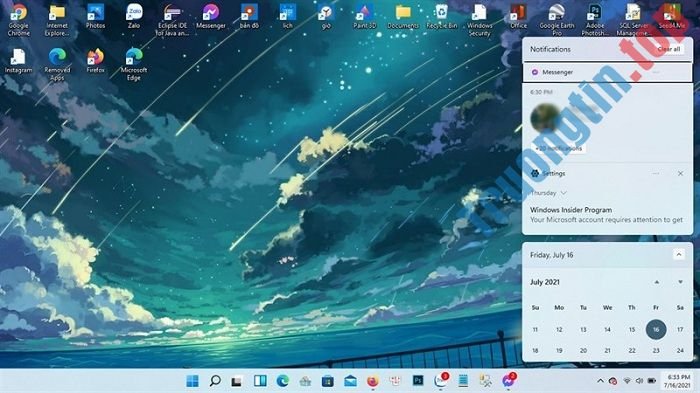
Task: Switch to Firefox in the taskbar
Action: (x=373, y=381)
